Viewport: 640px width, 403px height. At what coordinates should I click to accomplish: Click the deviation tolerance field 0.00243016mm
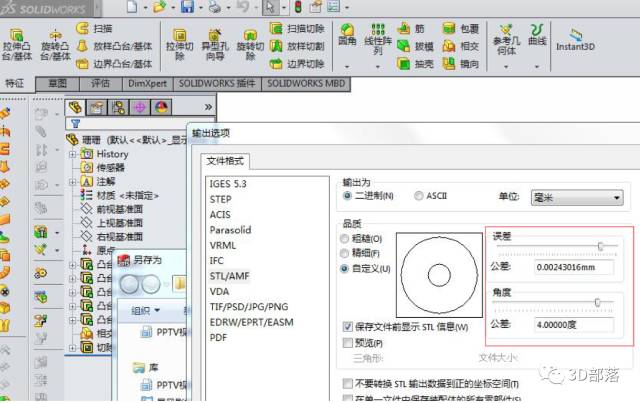pos(573,267)
